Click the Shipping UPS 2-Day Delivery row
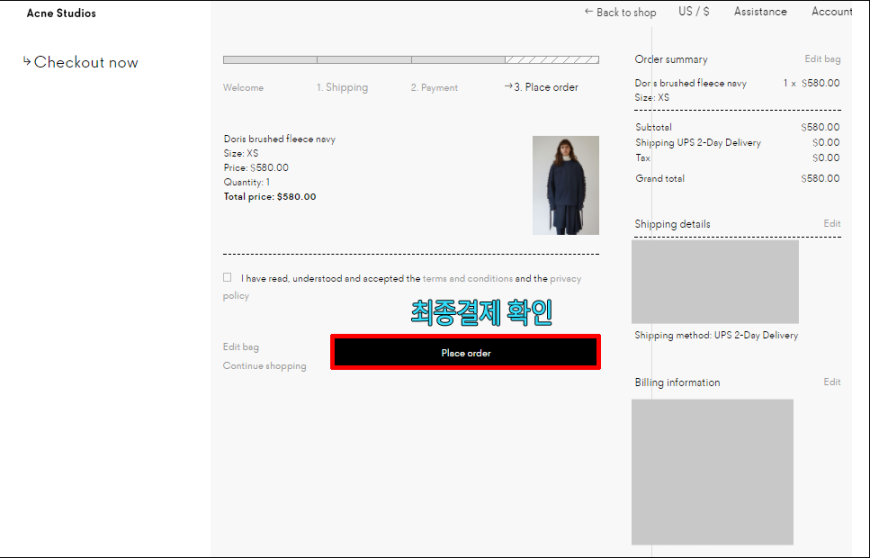The width and height of the screenshot is (870, 558). (x=737, y=143)
